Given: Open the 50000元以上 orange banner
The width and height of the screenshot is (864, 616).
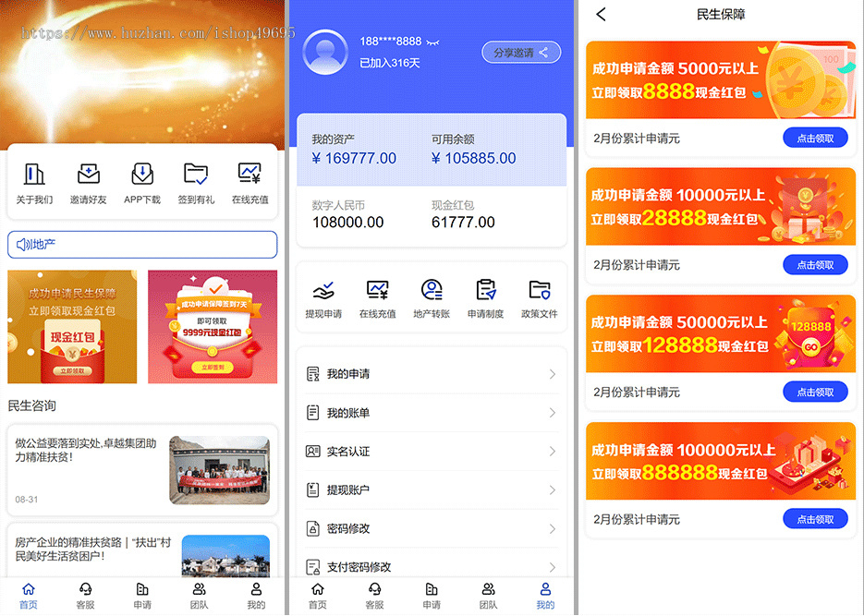Looking at the screenshot, I should [721, 333].
